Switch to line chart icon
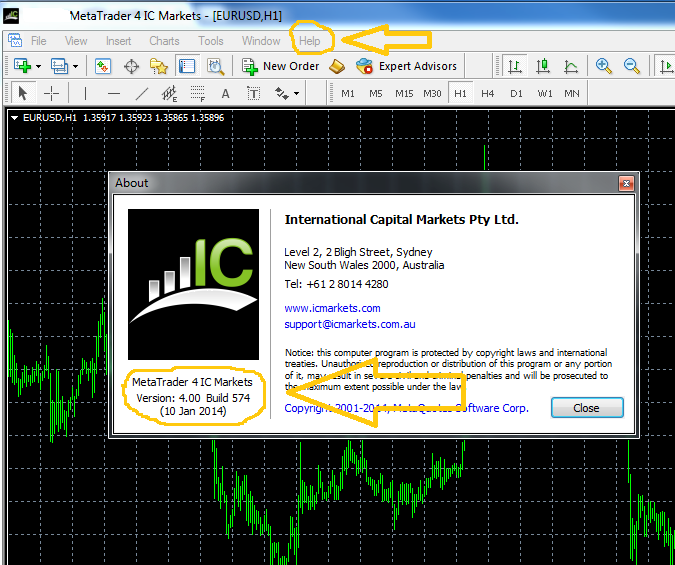The width and height of the screenshot is (675, 565). pos(571,67)
